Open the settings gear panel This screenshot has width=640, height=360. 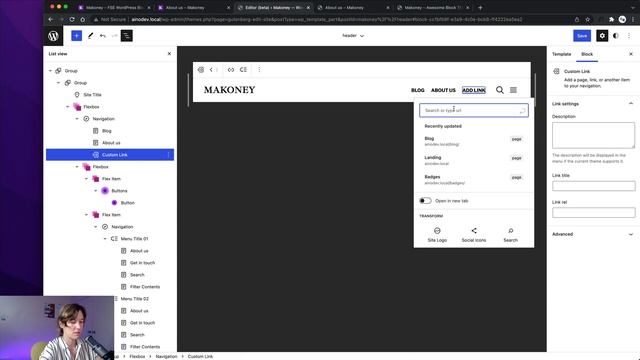pyautogui.click(x=602, y=36)
